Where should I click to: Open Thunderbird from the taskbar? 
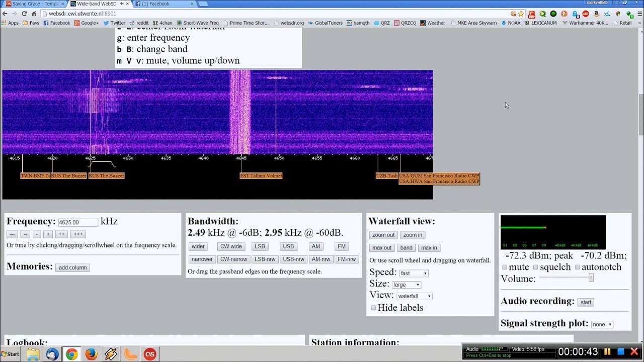click(x=52, y=354)
